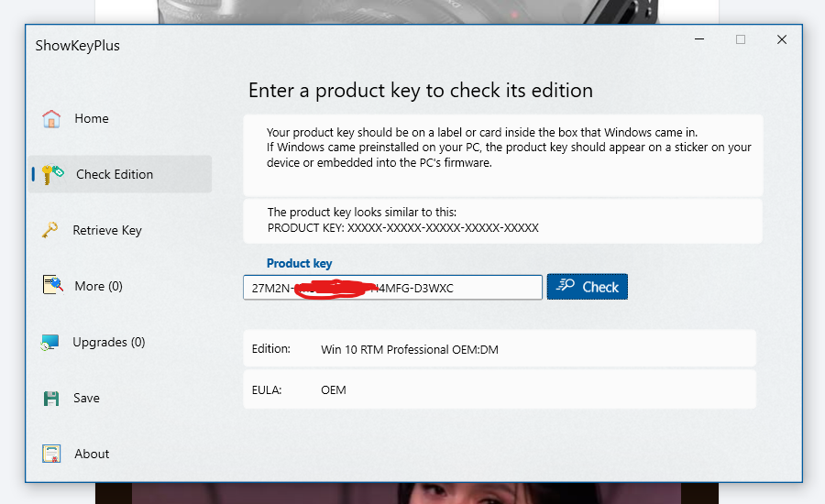Open the Upgrades (0) section
This screenshot has width=825, height=504.
[x=120, y=342]
